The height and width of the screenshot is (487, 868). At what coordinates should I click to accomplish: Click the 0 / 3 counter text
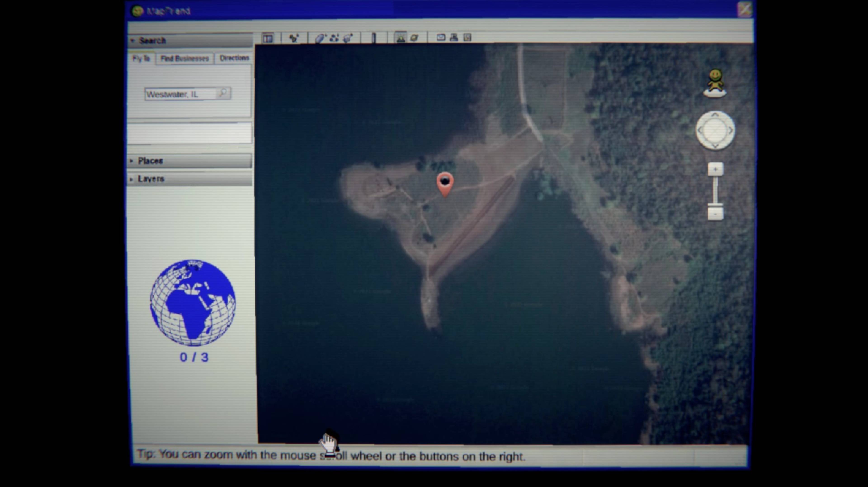point(194,357)
